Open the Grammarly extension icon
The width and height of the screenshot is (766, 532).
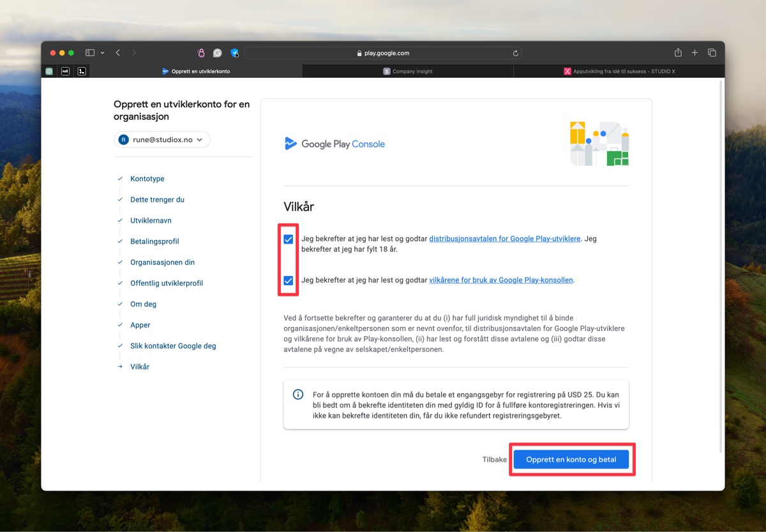click(218, 53)
